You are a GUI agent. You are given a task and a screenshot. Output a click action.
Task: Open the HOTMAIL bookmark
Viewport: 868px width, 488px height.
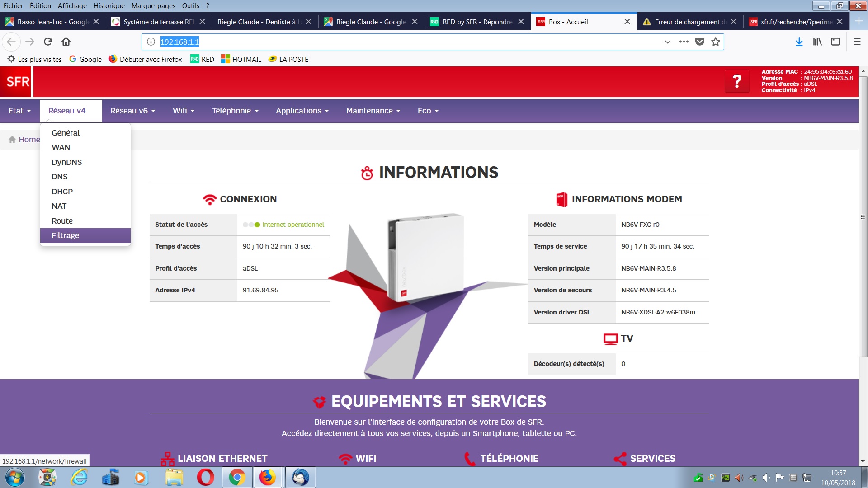[241, 59]
